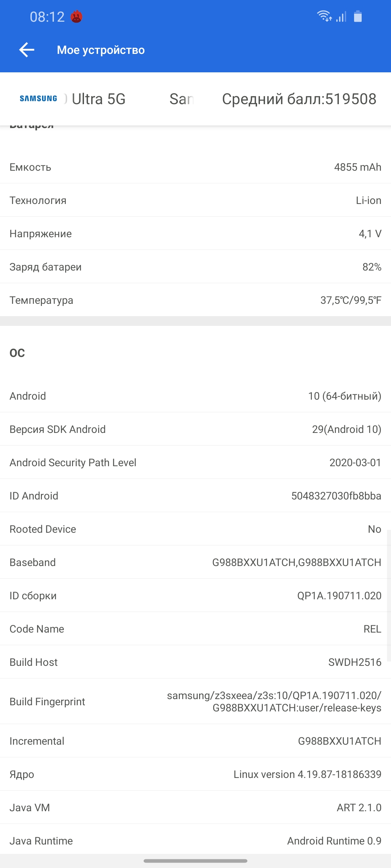The image size is (391, 868).
Task: Tap the home gesture bar at bottom
Action: tap(195, 861)
